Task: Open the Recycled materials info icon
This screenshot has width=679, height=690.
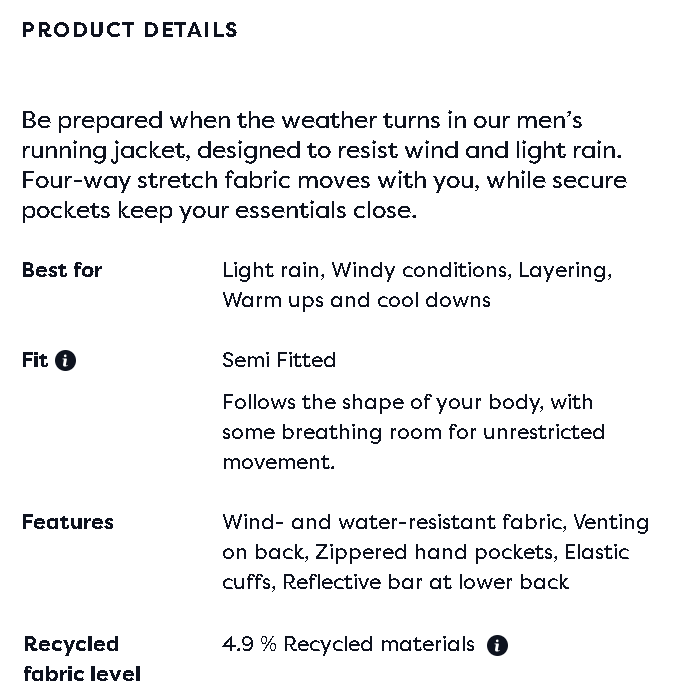Action: [x=497, y=645]
